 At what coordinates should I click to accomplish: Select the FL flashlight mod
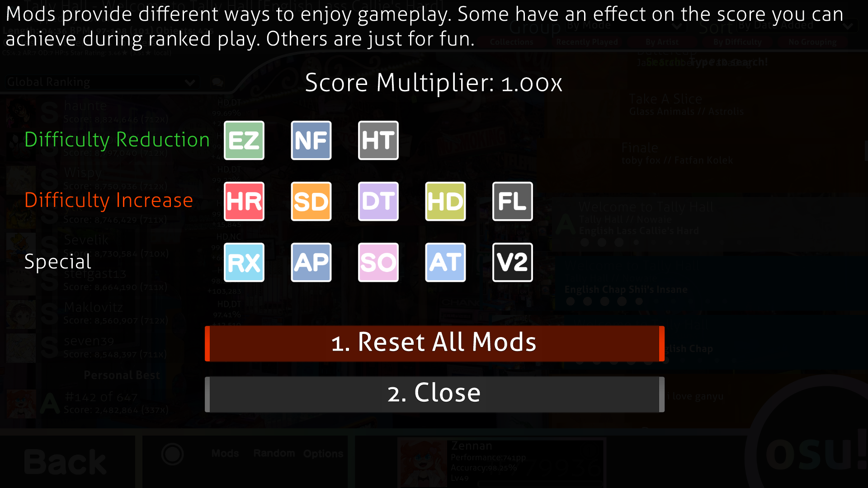(x=512, y=202)
